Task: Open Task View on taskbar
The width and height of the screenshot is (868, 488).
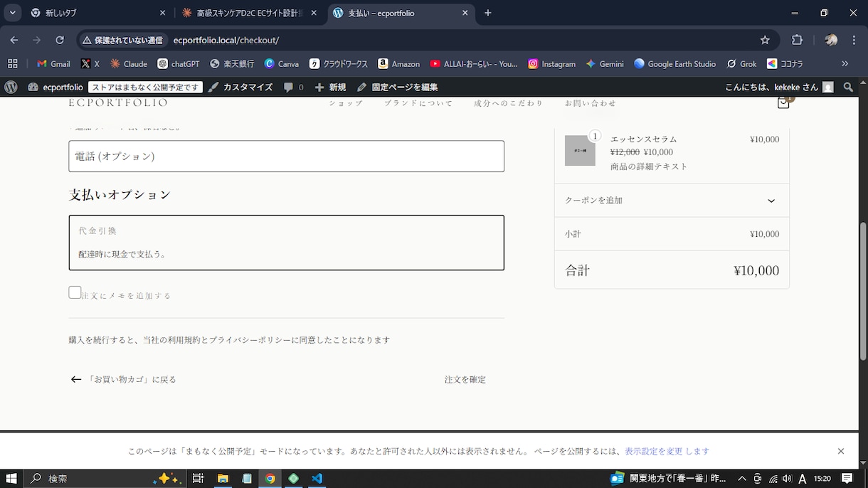Action: [198, 479]
